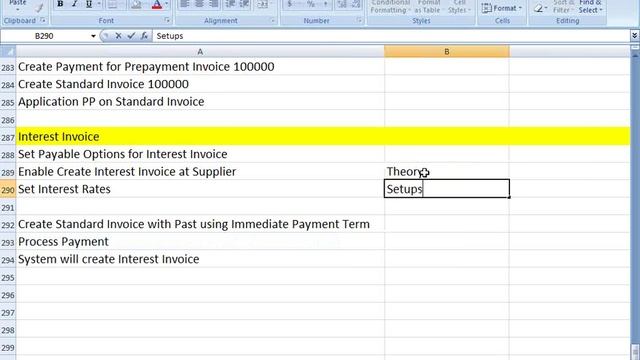Open the Name Box dropdown arrow

[93, 36]
